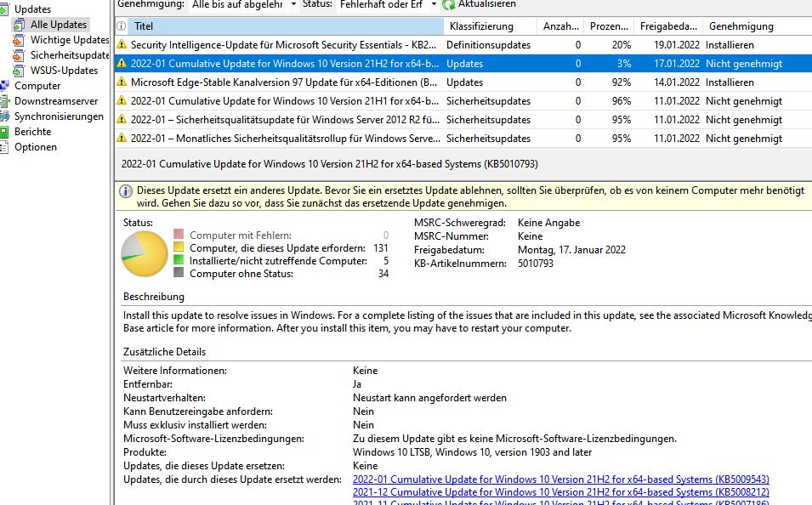Image resolution: width=812 pixels, height=505 pixels.
Task: Click warning icon of Microsoft Edge-Stable row
Action: [122, 82]
